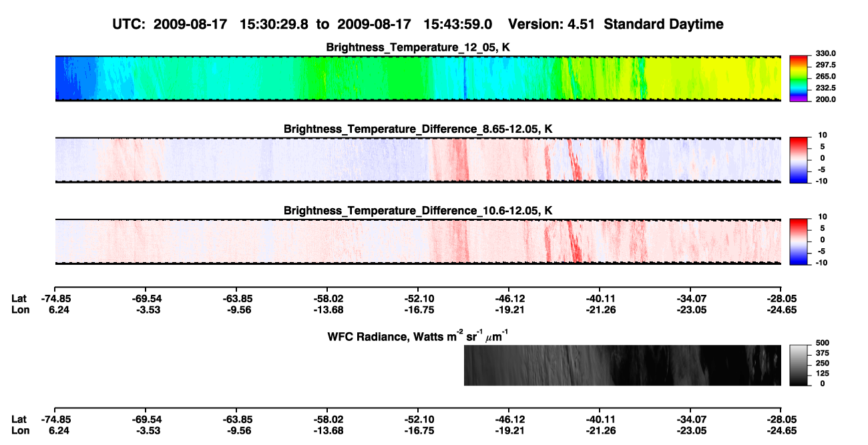Click longitude '-19.21' under the temperature panels
This screenshot has width=868, height=445.
(x=509, y=310)
